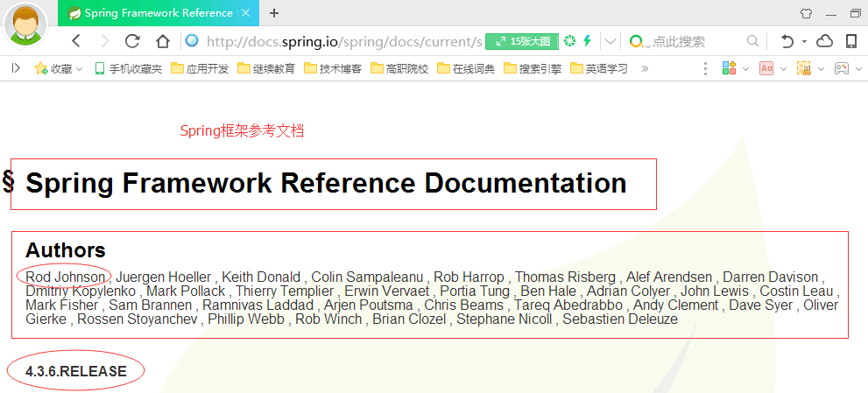
Task: Click the undo closed tab arrow icon
Action: tap(787, 41)
